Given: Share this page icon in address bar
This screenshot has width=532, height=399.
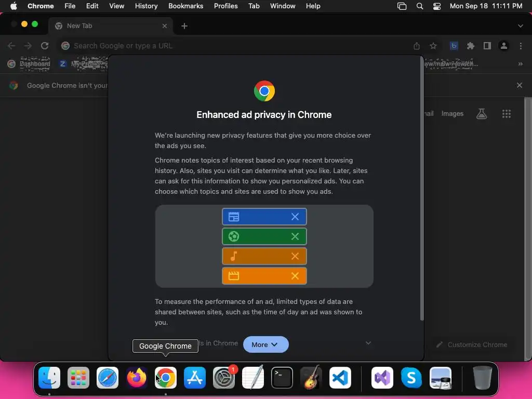Looking at the screenshot, I should pos(417,46).
